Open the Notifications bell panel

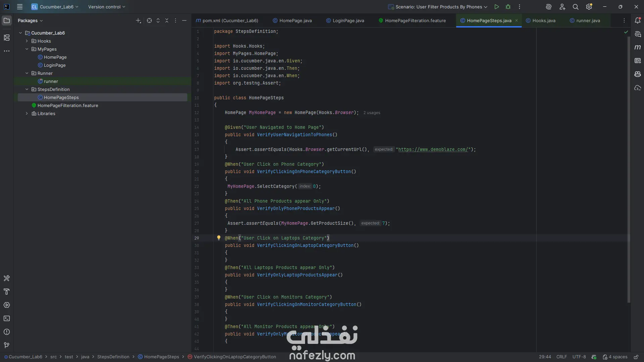pyautogui.click(x=638, y=20)
